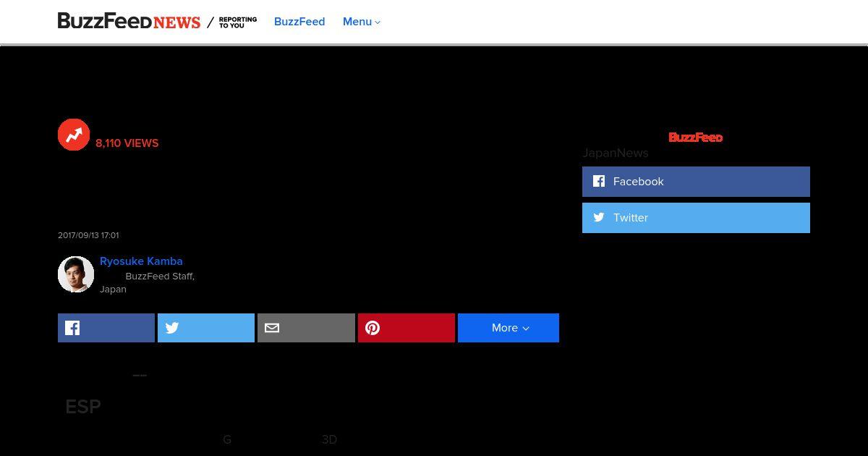Screen dimensions: 868x456
Task: Click the red trending arrow icon
Action: 74,135
